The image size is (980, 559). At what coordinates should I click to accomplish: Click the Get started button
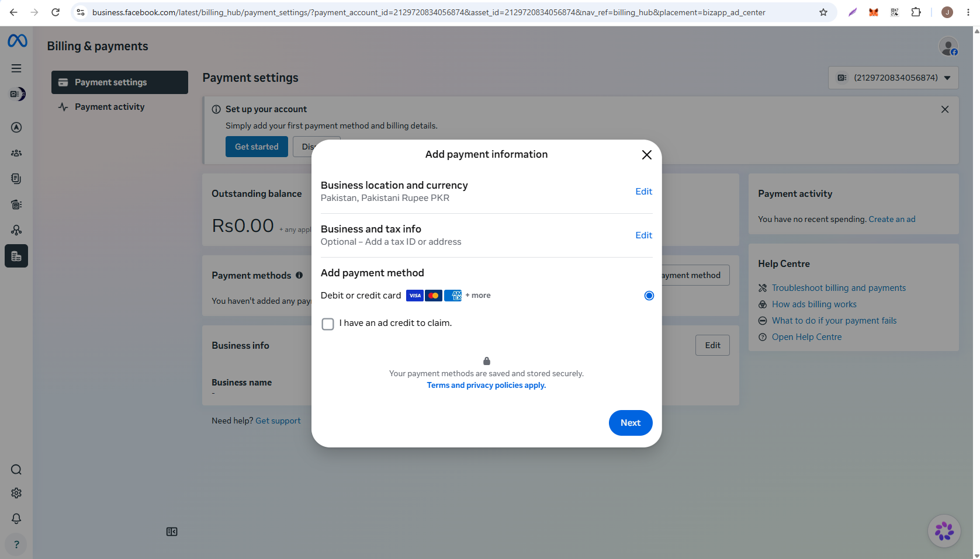pyautogui.click(x=257, y=147)
